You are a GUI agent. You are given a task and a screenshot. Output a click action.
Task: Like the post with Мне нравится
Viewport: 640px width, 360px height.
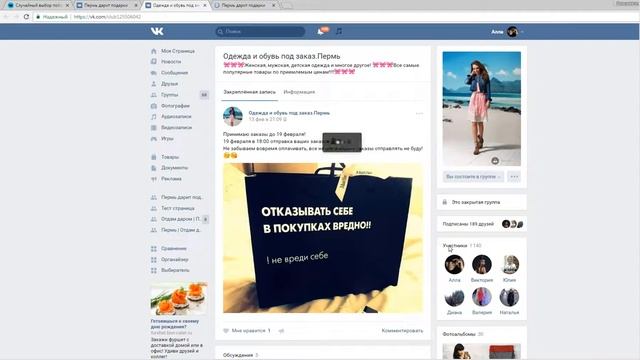click(x=247, y=331)
